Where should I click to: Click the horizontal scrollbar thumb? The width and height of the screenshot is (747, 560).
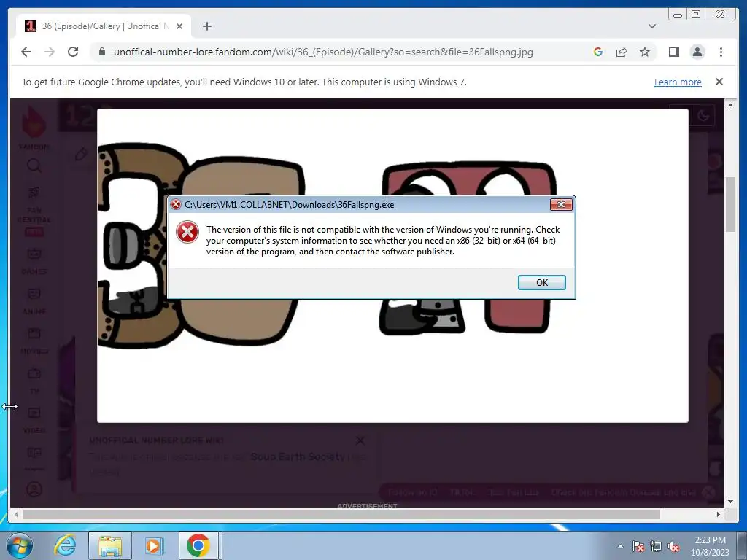(341, 514)
